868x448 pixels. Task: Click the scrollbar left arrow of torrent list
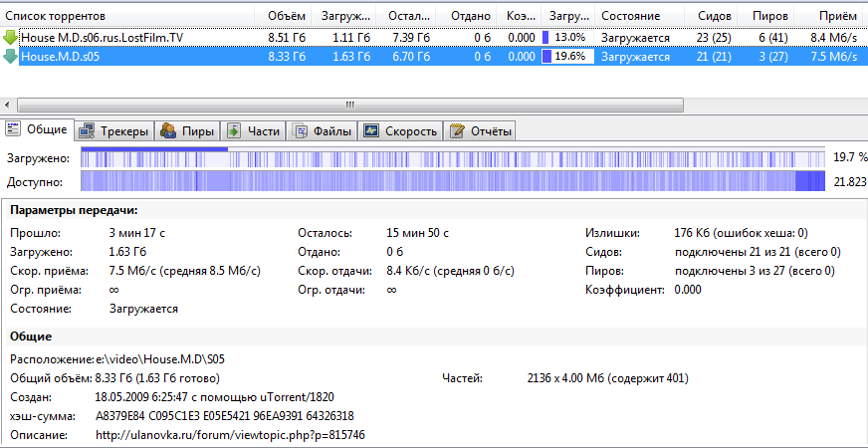7,105
